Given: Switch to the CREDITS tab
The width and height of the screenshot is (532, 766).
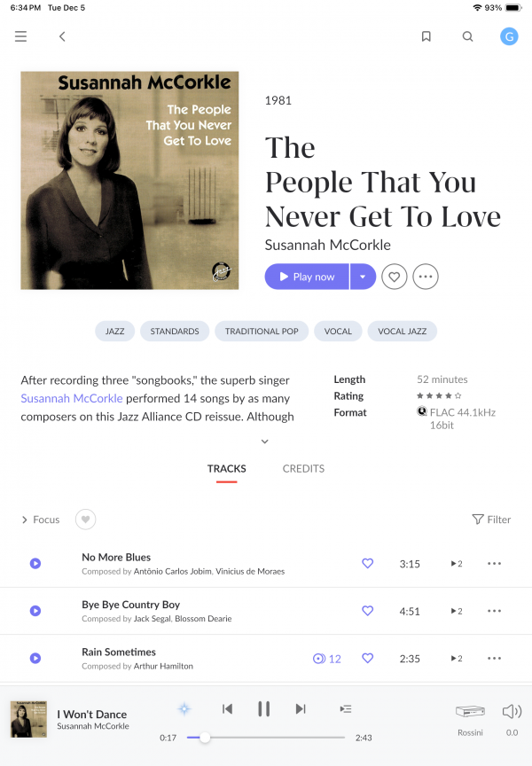Looking at the screenshot, I should (x=303, y=468).
